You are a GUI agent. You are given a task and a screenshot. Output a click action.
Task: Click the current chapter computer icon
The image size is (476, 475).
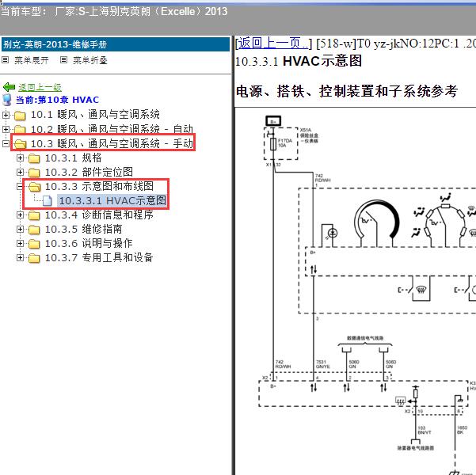click(x=6, y=100)
